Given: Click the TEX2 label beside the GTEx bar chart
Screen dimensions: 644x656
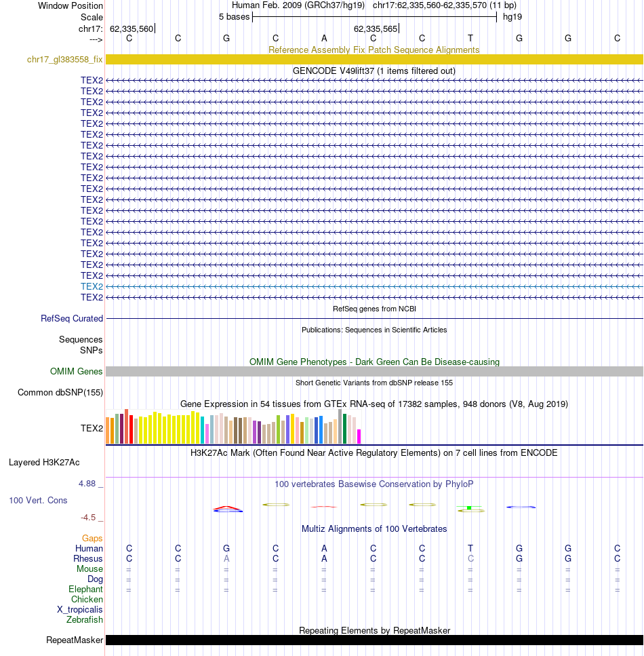Looking at the screenshot, I should pyautogui.click(x=92, y=429).
